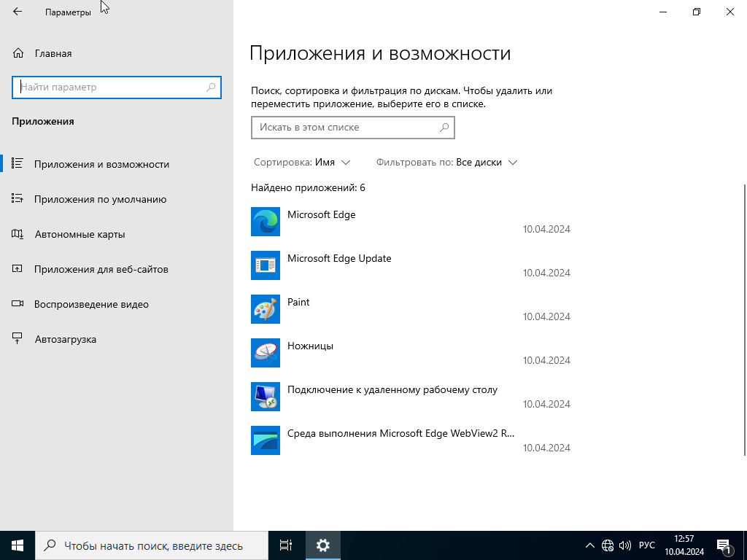The image size is (747, 560).
Task: Click the Microsoft Edge app icon
Action: pyautogui.click(x=266, y=222)
